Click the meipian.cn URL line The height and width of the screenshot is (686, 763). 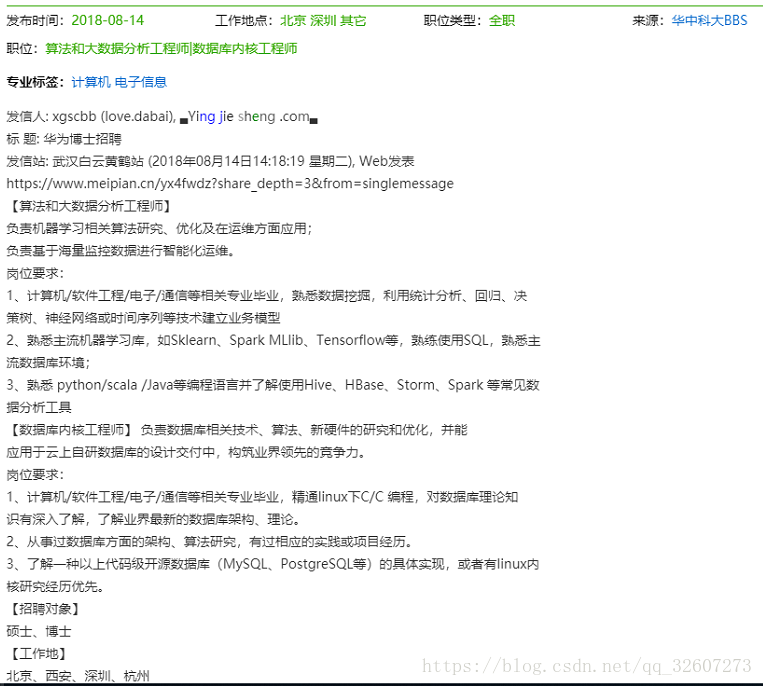pyautogui.click(x=230, y=184)
